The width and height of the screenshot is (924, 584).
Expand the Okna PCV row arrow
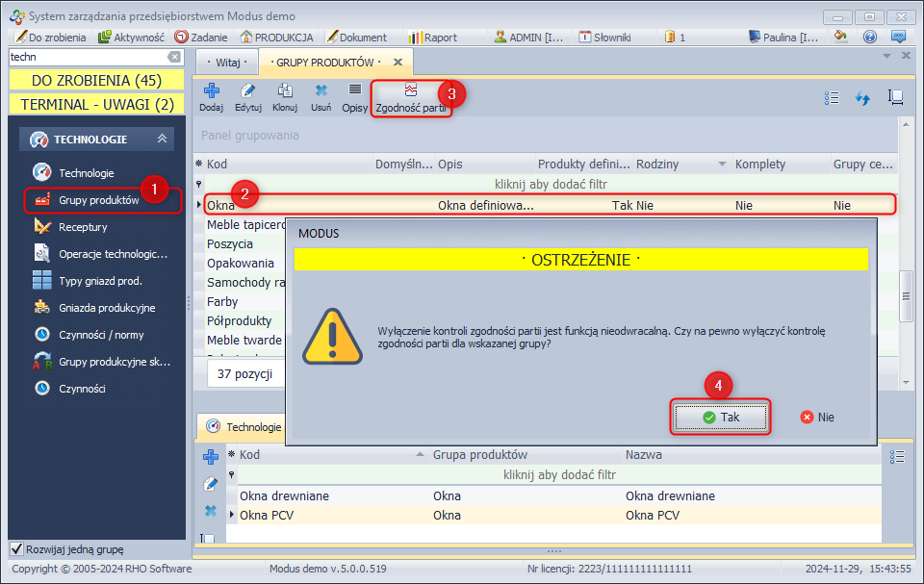[x=232, y=516]
